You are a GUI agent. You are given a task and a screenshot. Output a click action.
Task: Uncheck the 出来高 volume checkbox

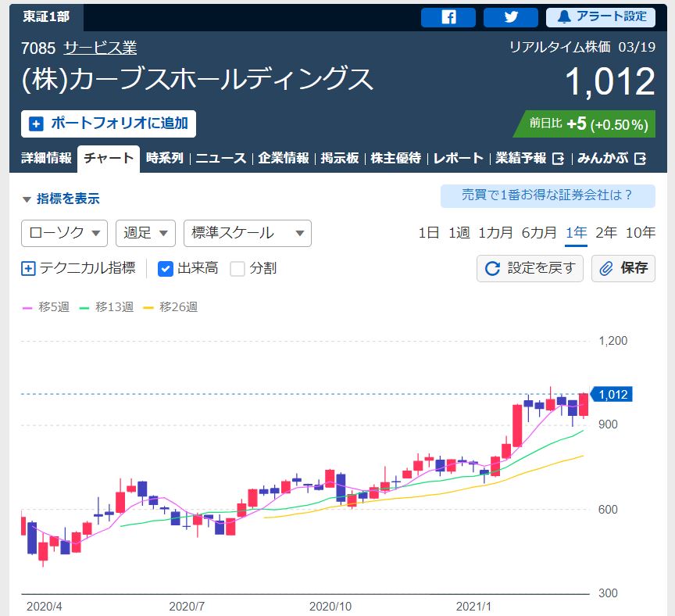(x=166, y=268)
